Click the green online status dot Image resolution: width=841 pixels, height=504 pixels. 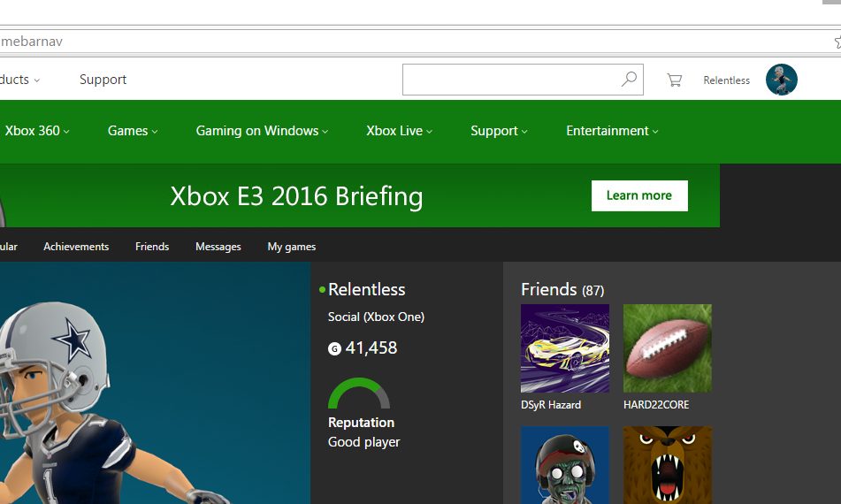coord(322,290)
